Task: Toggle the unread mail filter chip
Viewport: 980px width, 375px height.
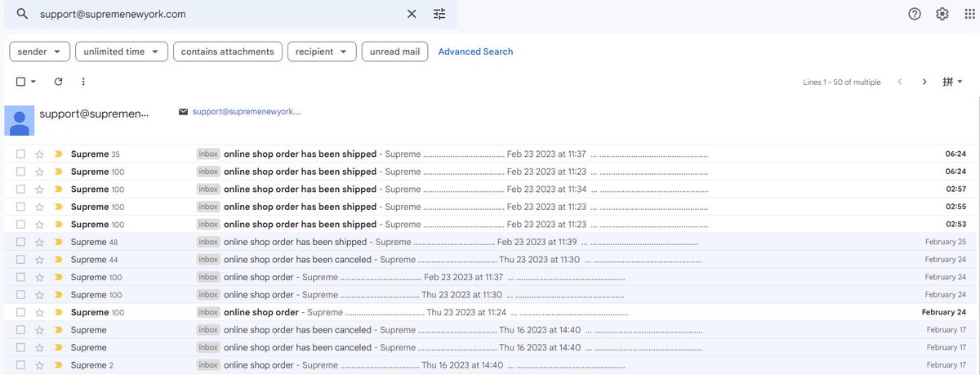Action: click(x=394, y=51)
